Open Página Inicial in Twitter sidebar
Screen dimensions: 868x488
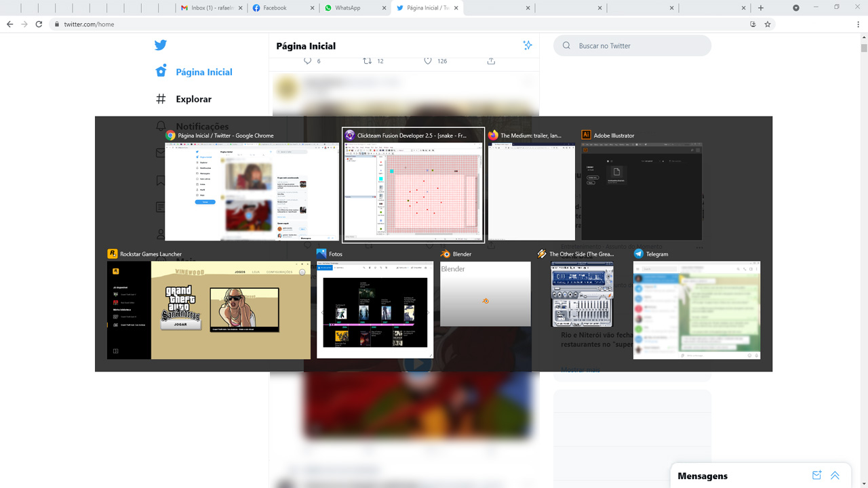point(203,72)
